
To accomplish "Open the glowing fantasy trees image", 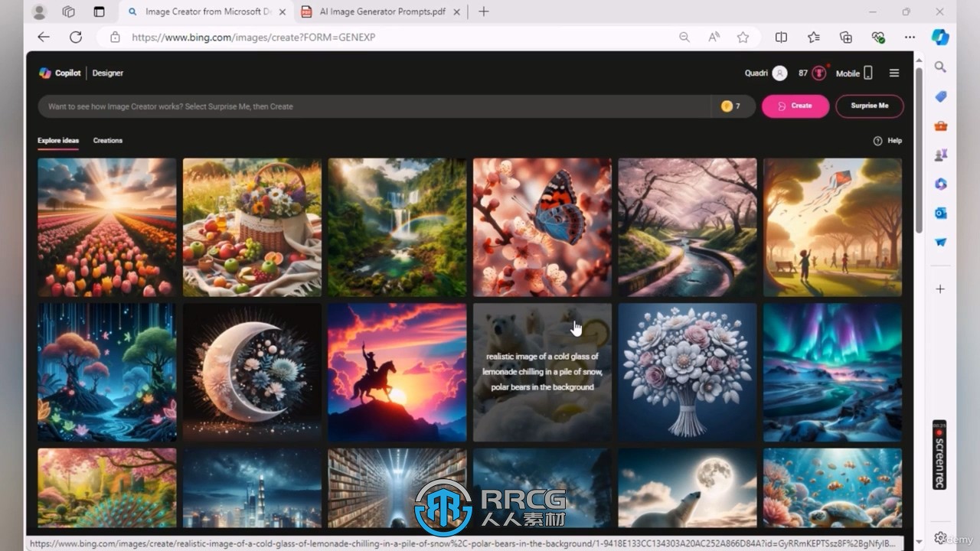I will (x=107, y=373).
